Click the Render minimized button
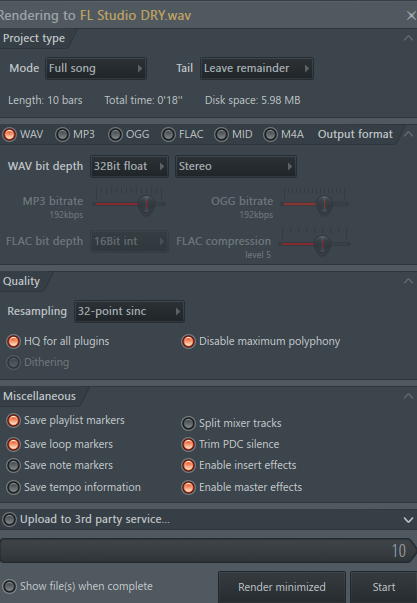 coord(282,587)
